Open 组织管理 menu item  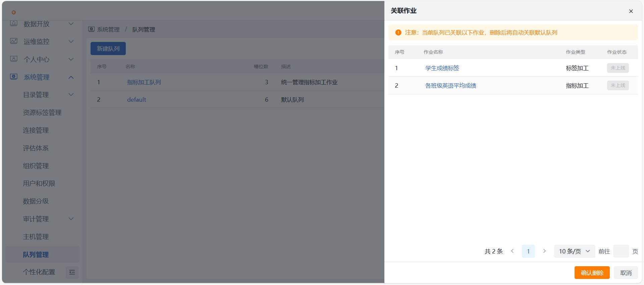pyautogui.click(x=36, y=166)
